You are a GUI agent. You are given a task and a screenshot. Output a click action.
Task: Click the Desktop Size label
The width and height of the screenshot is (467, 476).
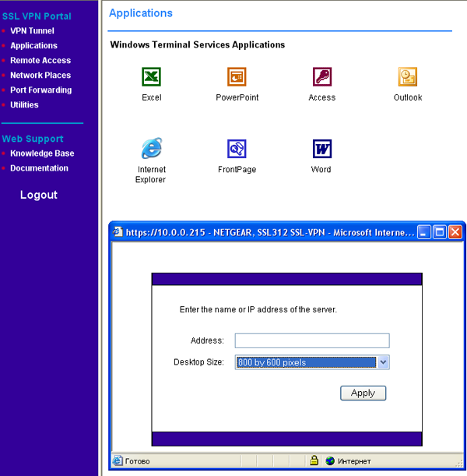[198, 361]
